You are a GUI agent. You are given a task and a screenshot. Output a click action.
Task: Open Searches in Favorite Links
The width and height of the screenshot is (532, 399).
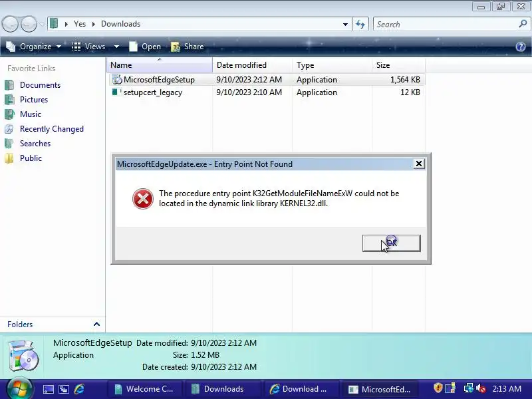(35, 143)
